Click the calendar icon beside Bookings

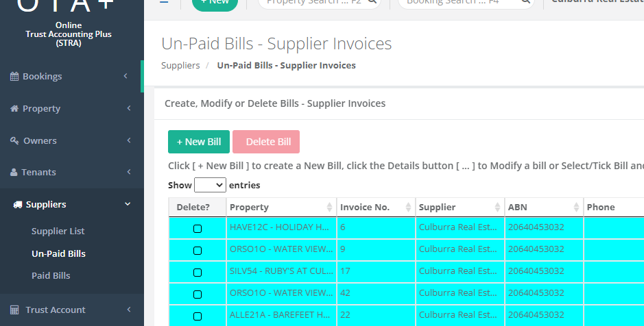pyautogui.click(x=14, y=77)
